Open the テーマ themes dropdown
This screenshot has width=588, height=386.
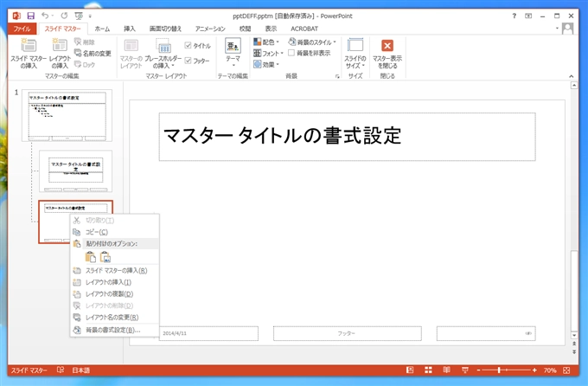[x=233, y=53]
